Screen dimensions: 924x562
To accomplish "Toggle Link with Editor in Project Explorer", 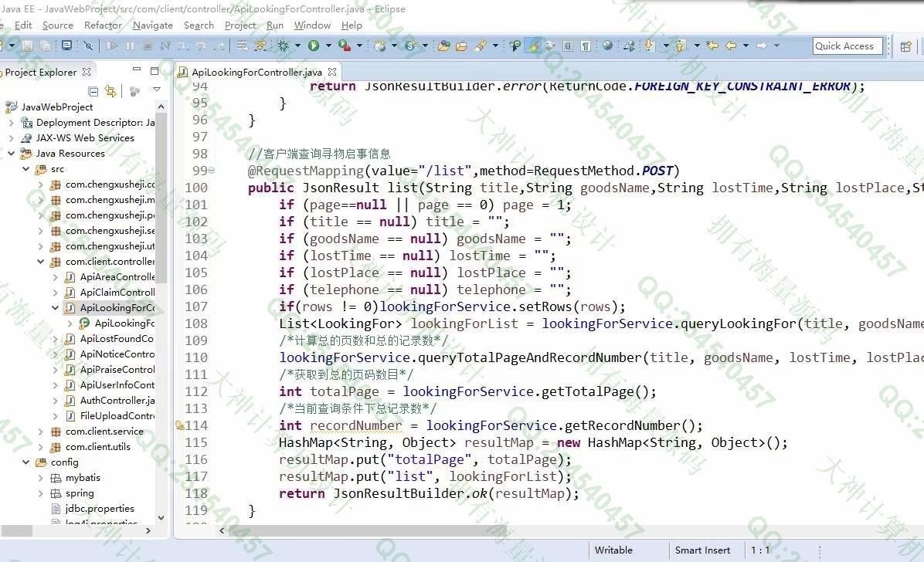I will [110, 91].
